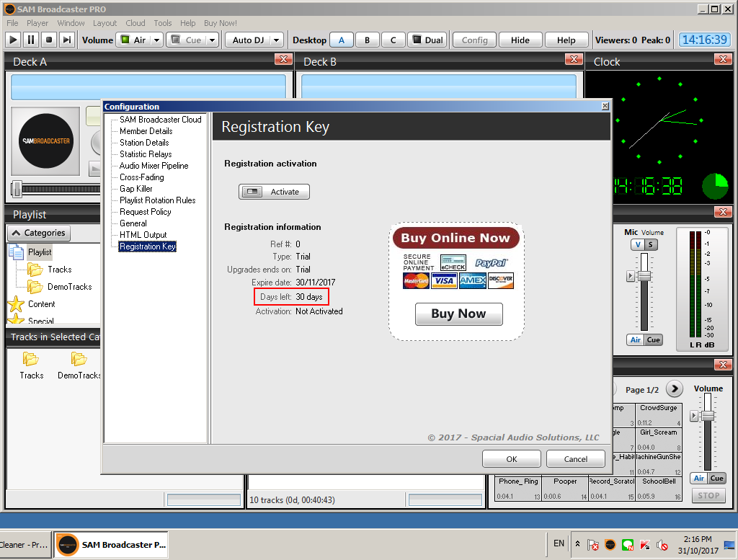Select Gap Killer in config tree
Screen dimensions: 738x560
point(135,189)
